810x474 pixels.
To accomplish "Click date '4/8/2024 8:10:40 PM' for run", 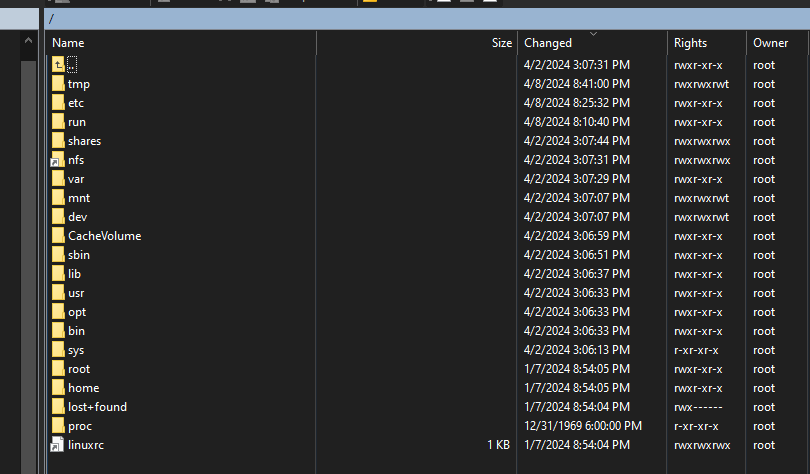I will [x=577, y=122].
